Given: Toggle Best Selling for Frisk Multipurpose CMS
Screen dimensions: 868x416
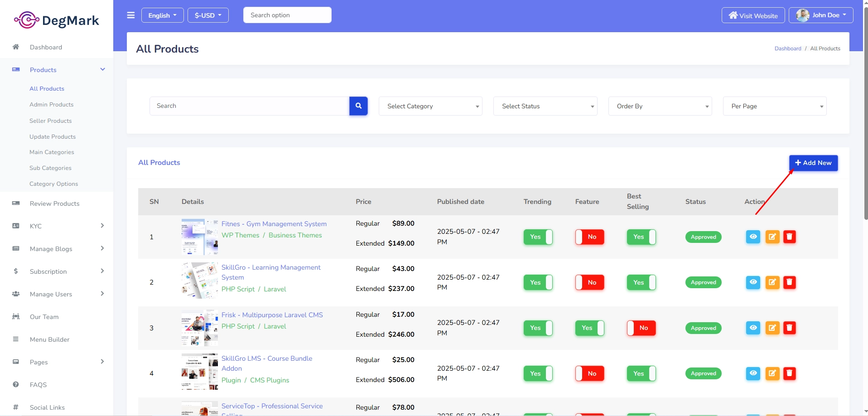Looking at the screenshot, I should pos(641,328).
